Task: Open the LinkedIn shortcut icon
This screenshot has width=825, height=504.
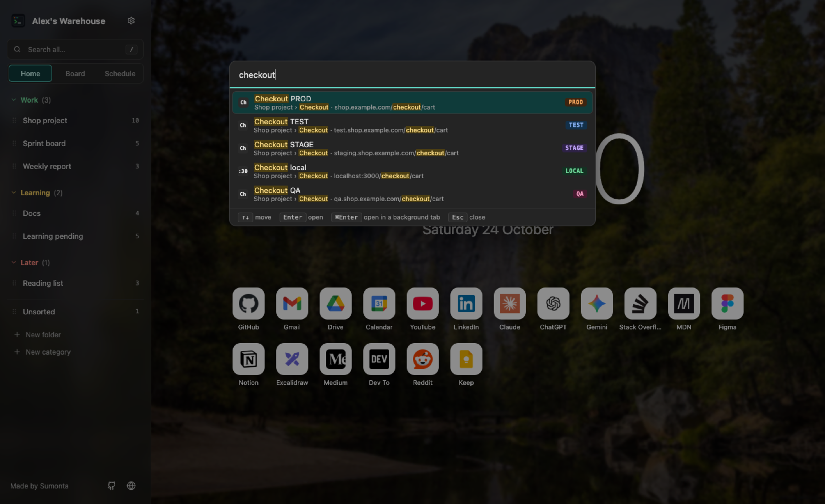Action: pyautogui.click(x=466, y=303)
